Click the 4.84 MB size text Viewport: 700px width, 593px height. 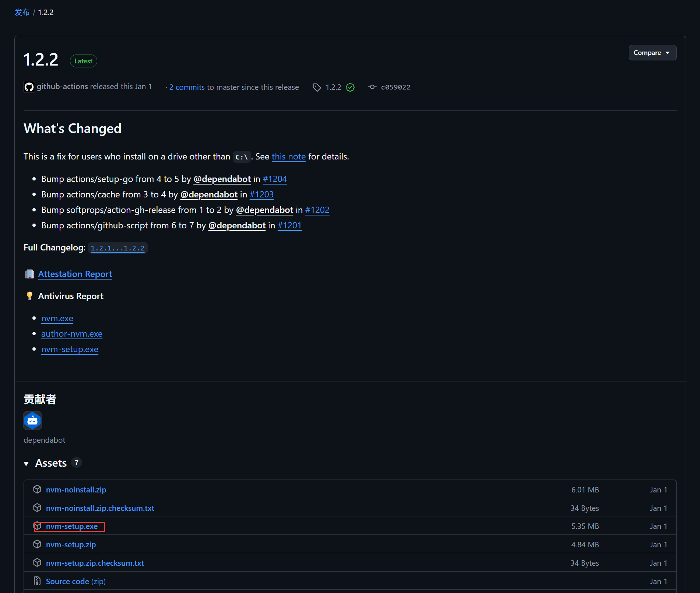tap(585, 545)
